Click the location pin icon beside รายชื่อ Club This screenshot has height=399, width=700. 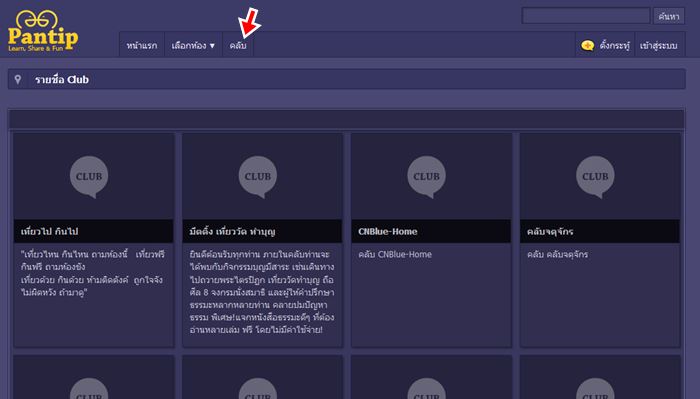18,79
